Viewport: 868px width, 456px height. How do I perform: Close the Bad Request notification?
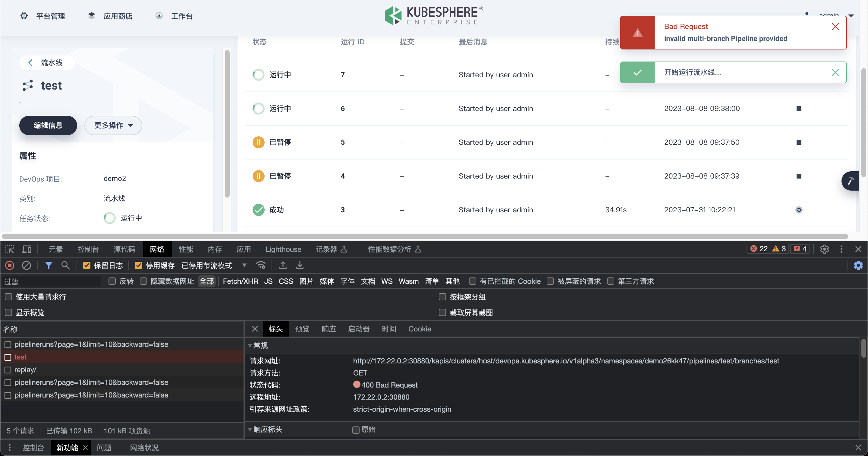[835, 27]
